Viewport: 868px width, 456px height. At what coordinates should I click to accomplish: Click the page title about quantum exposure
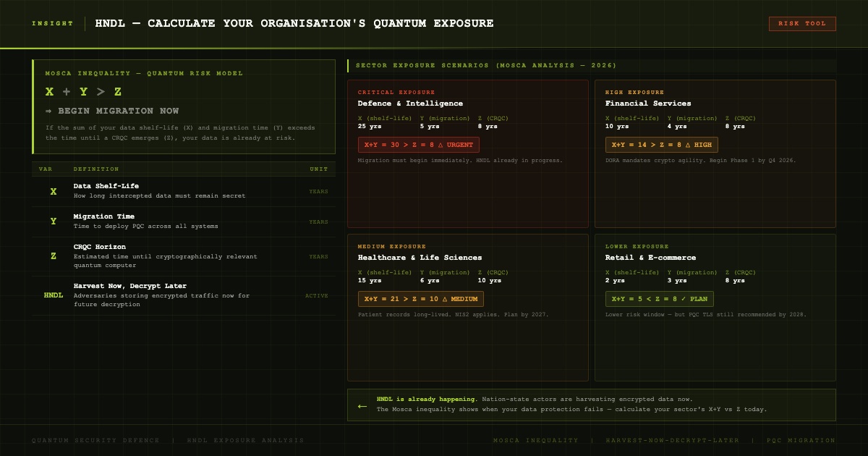tap(294, 23)
